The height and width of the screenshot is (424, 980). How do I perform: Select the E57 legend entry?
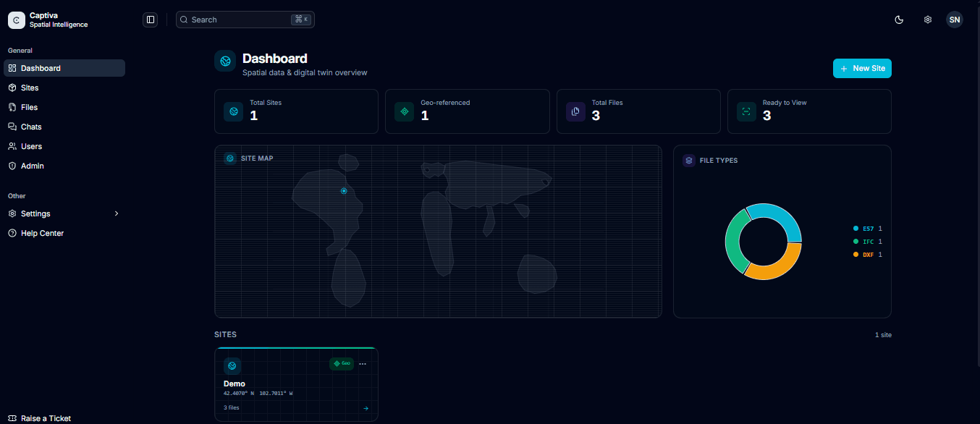[x=867, y=229]
